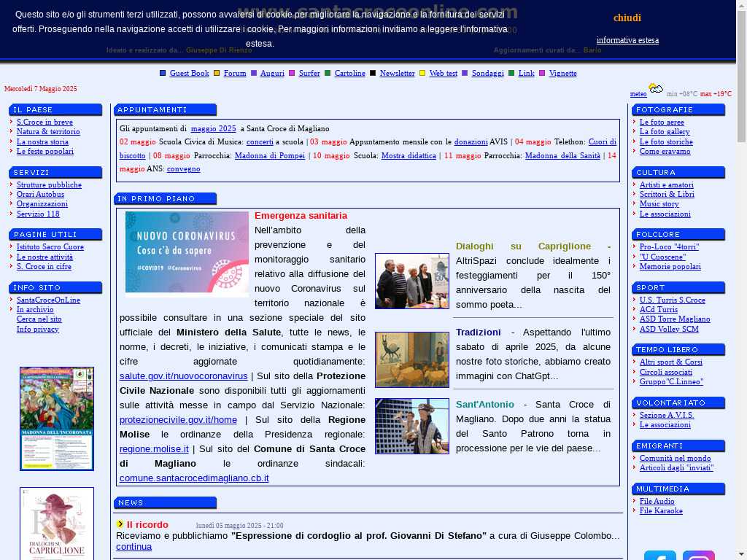Open Natura & territorio
Viewport: 747px width, 560px height.
point(48,131)
